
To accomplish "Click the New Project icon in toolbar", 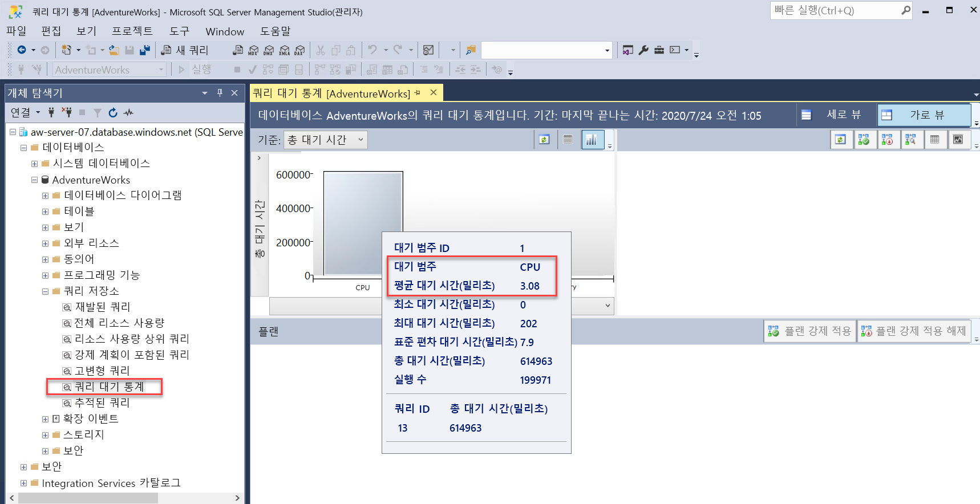I will (x=66, y=50).
